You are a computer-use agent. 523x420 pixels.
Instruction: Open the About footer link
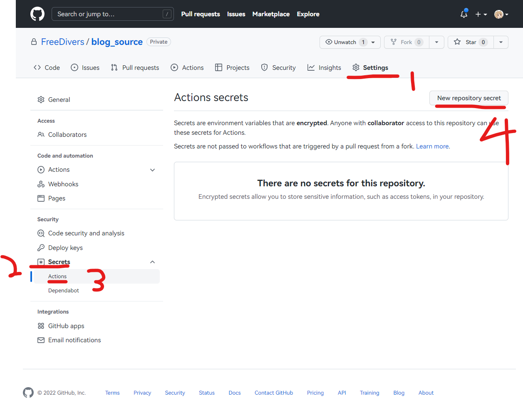pos(426,393)
